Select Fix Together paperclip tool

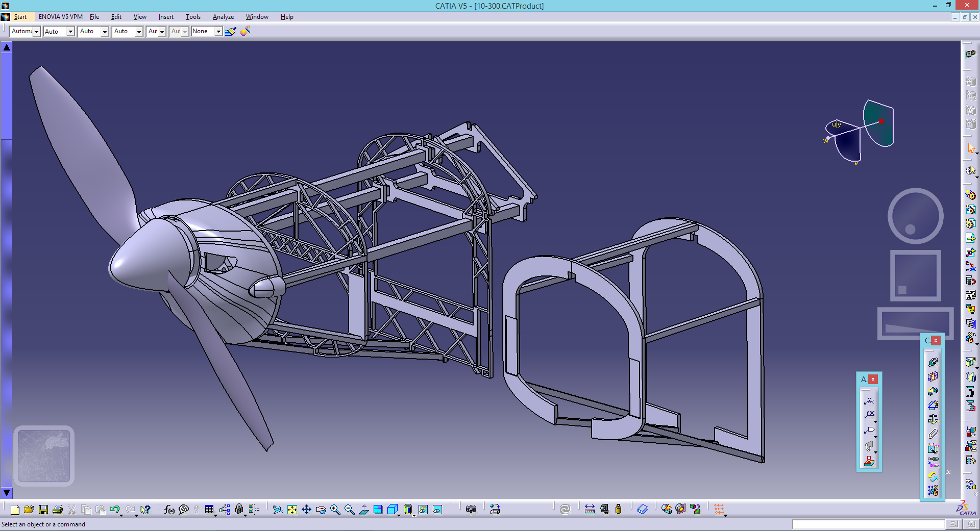[x=933, y=434]
